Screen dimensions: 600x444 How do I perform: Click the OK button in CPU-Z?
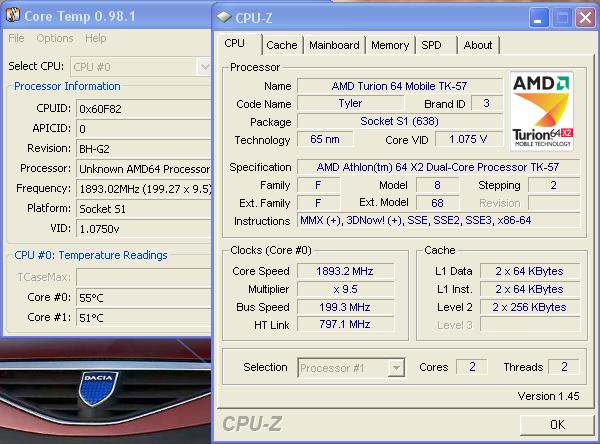tap(557, 425)
